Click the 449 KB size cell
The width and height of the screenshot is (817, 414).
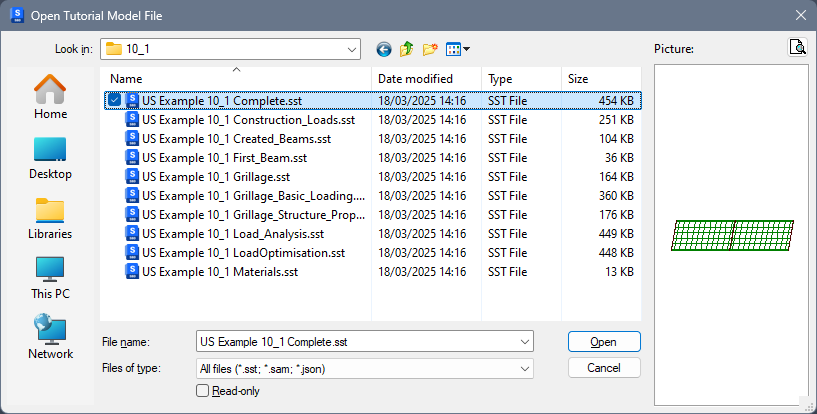click(616, 234)
